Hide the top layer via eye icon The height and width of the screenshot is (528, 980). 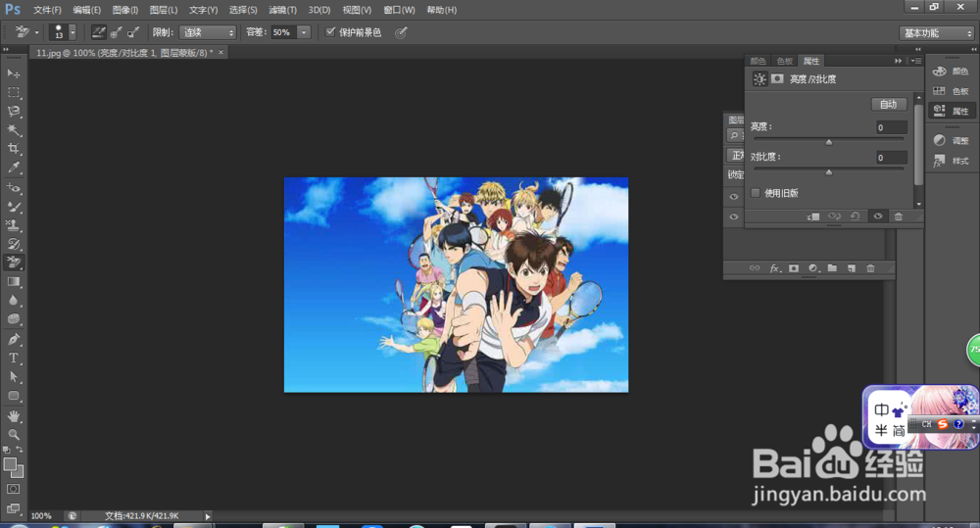(734, 196)
